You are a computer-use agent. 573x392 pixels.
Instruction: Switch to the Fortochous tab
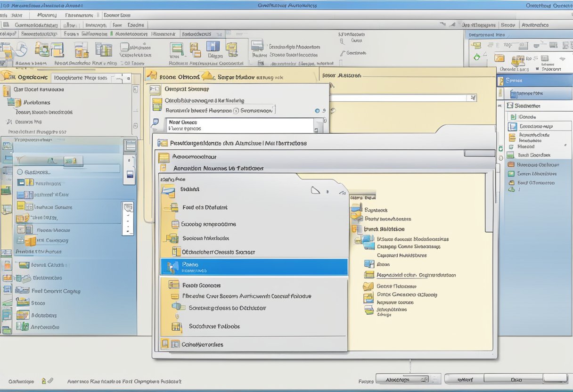click(x=196, y=34)
